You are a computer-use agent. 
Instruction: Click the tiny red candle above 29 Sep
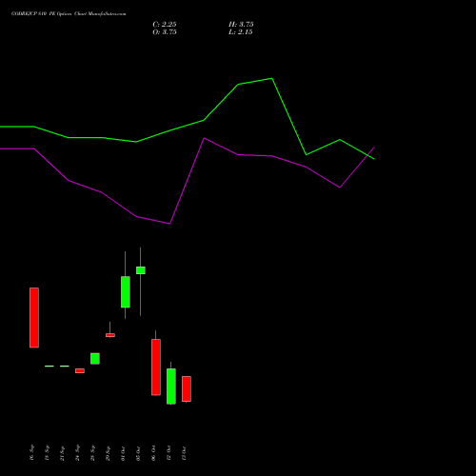click(x=110, y=335)
